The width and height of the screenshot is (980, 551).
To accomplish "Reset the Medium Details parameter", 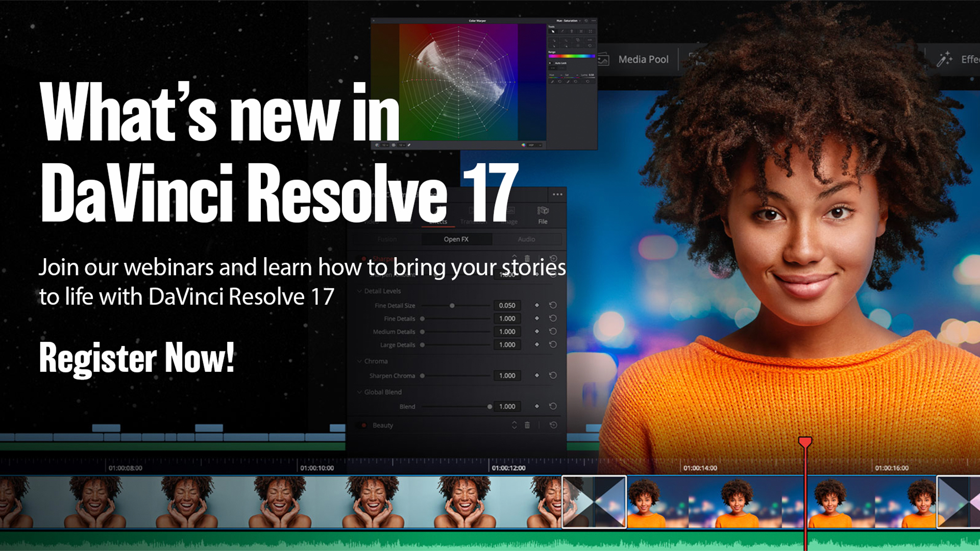I will coord(553,332).
